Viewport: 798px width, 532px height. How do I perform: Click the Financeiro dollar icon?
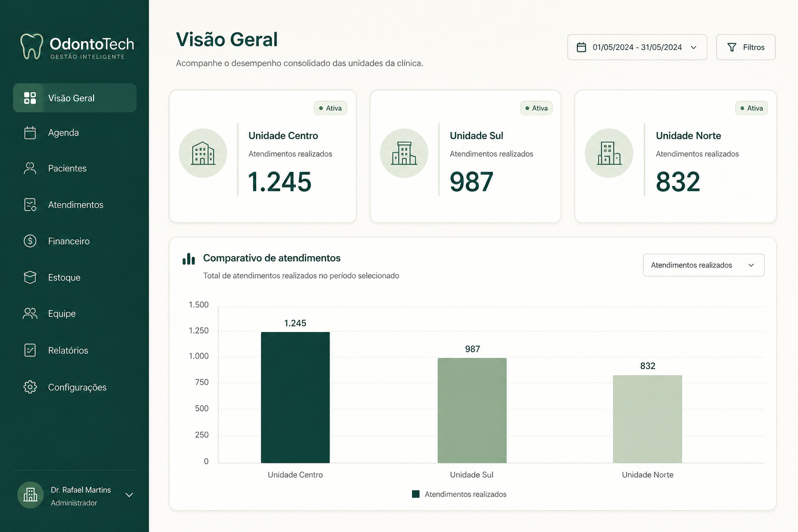(30, 241)
